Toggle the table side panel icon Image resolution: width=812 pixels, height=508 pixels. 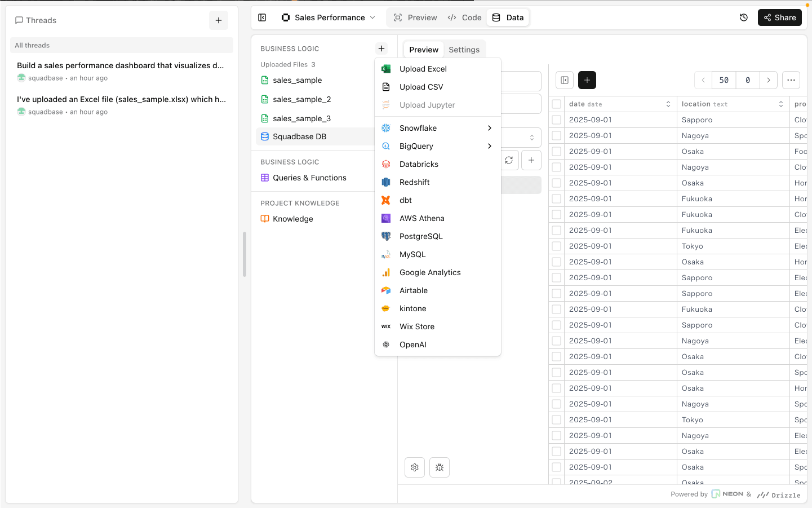tap(565, 80)
